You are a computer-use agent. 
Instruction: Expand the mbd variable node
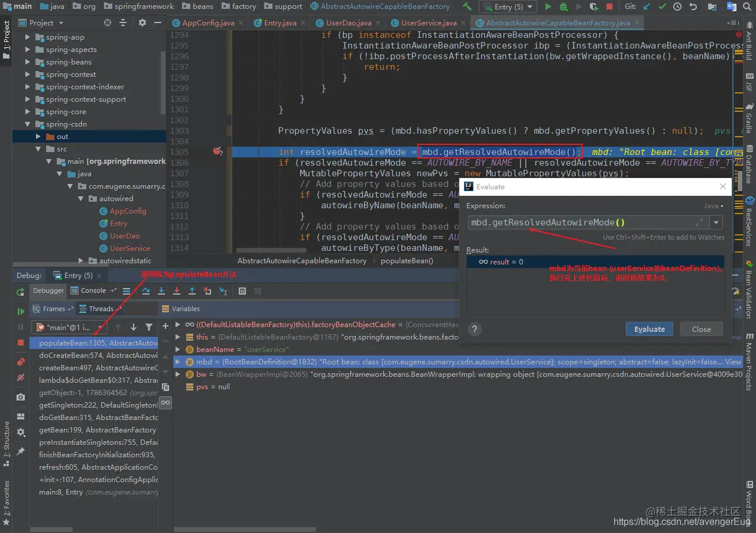[x=178, y=361]
